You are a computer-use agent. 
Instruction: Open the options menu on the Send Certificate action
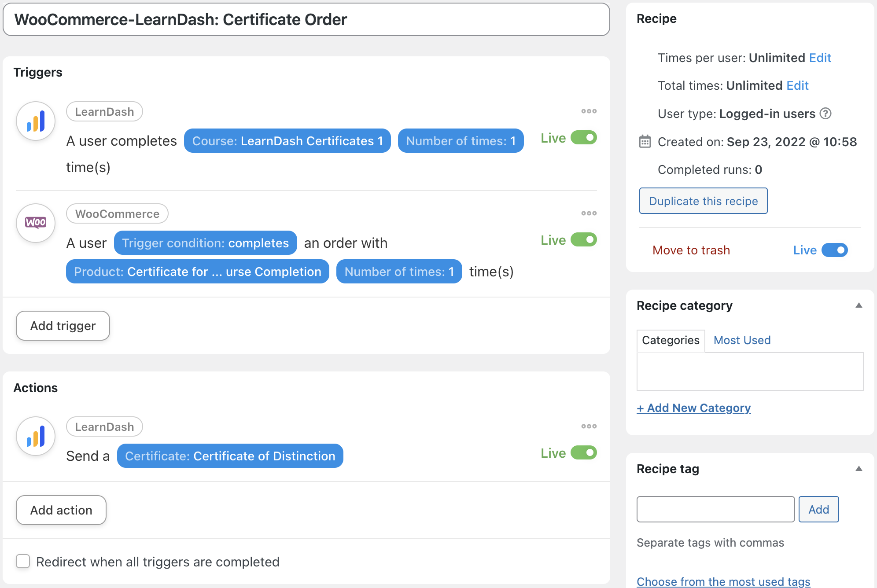coord(588,426)
